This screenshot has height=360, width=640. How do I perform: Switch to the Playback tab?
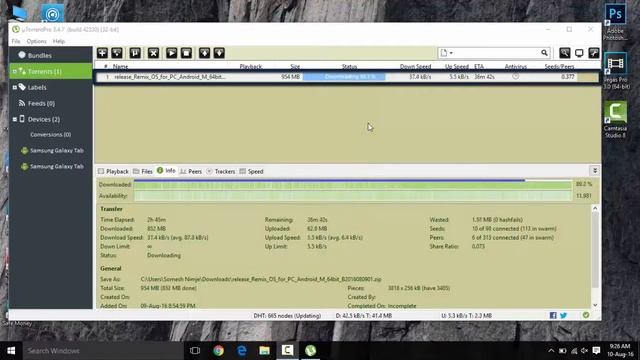click(x=113, y=171)
